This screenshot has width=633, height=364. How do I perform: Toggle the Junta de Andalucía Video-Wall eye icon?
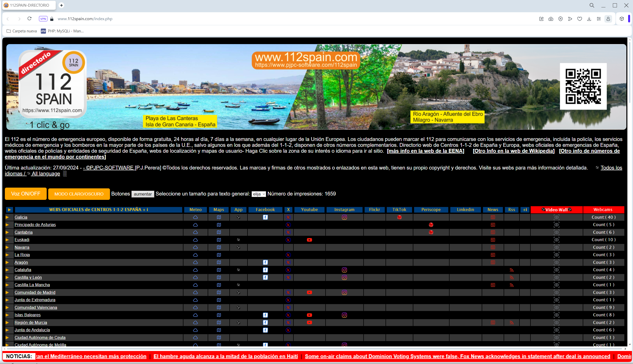click(x=556, y=330)
